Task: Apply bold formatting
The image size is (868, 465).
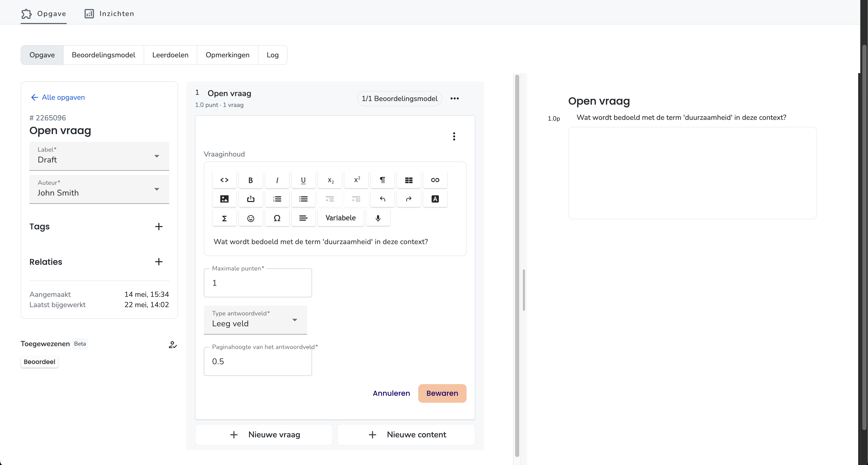Action: pyautogui.click(x=250, y=180)
